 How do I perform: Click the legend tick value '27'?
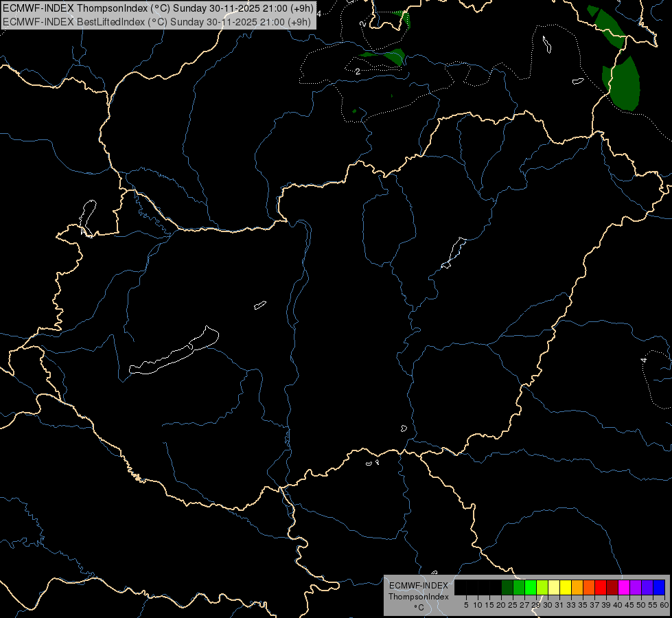524,605
